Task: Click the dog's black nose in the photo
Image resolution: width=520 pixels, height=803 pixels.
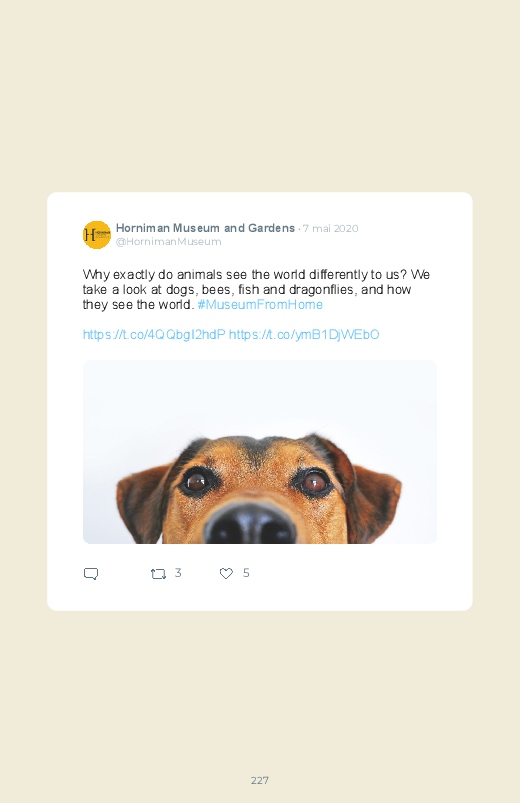Action: tap(251, 523)
